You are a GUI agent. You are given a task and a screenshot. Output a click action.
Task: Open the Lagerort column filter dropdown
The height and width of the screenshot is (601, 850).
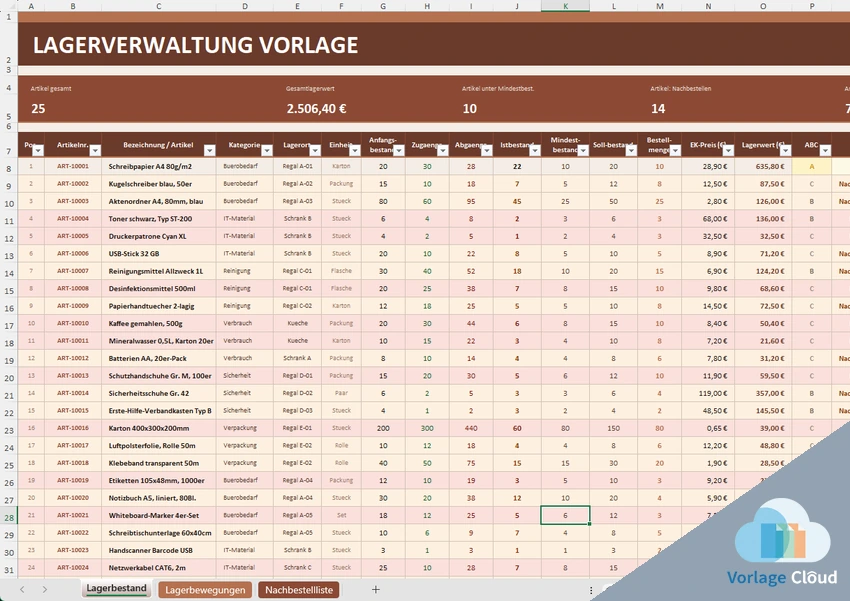[315, 151]
